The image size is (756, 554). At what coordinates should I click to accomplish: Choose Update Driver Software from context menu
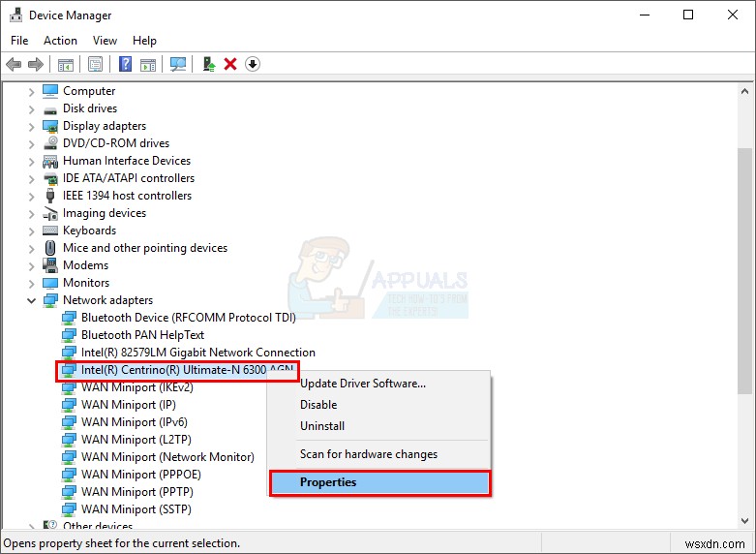pyautogui.click(x=378, y=384)
